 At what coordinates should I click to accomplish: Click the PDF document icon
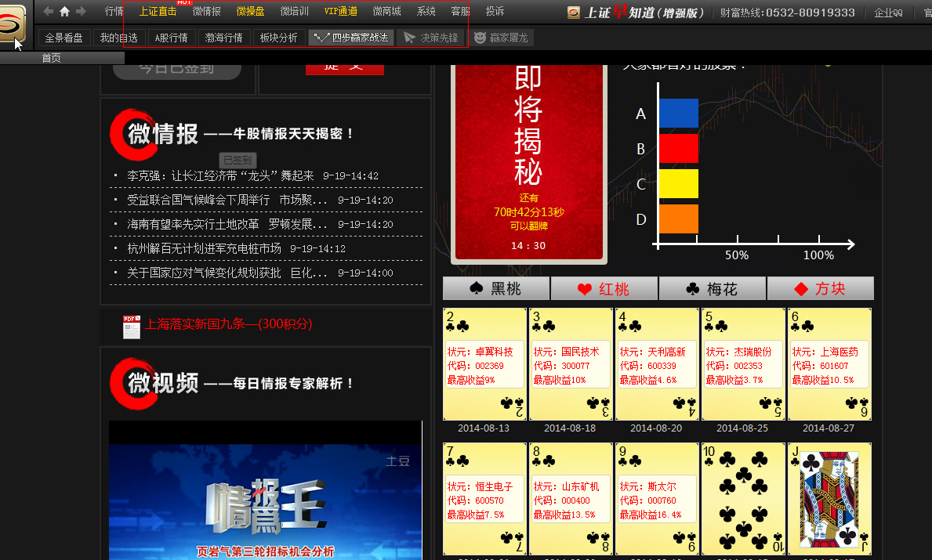tap(132, 327)
